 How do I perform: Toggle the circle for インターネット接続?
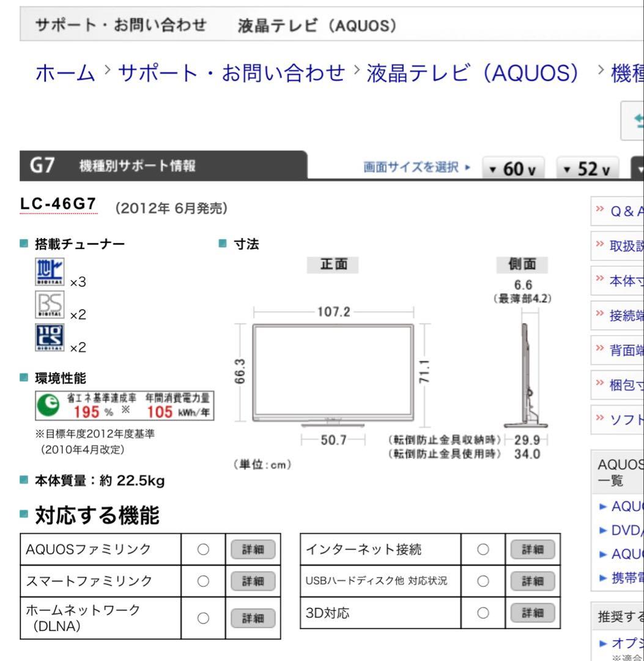click(x=484, y=548)
